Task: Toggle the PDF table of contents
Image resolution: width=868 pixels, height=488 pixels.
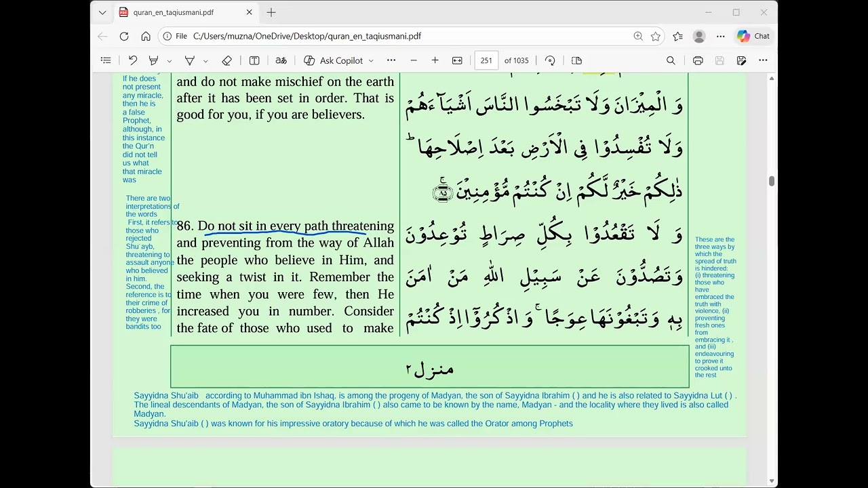Action: [106, 60]
